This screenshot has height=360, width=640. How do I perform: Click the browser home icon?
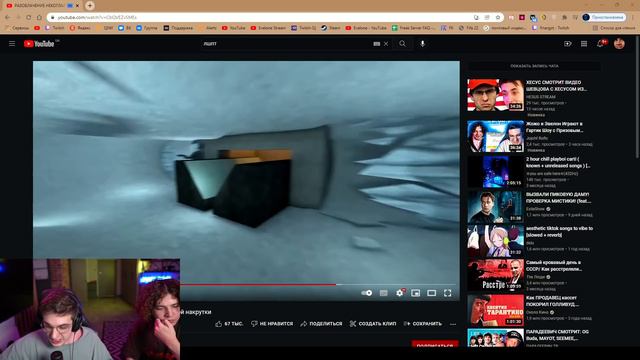(39, 17)
